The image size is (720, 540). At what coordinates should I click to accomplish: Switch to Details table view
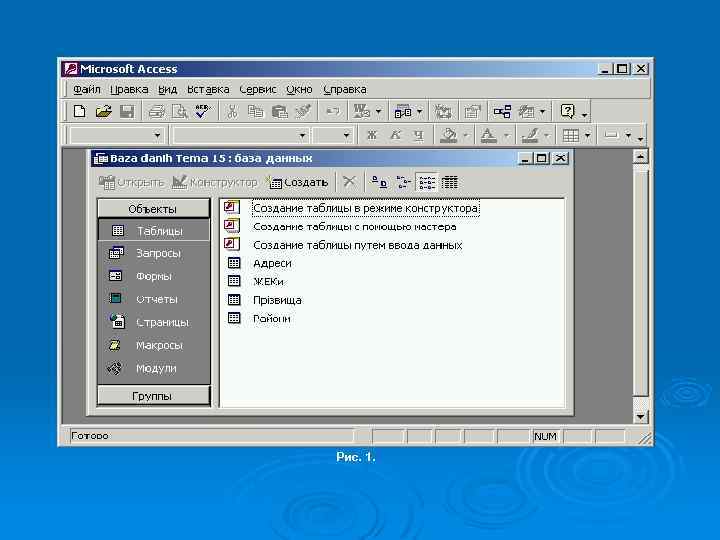(450, 182)
